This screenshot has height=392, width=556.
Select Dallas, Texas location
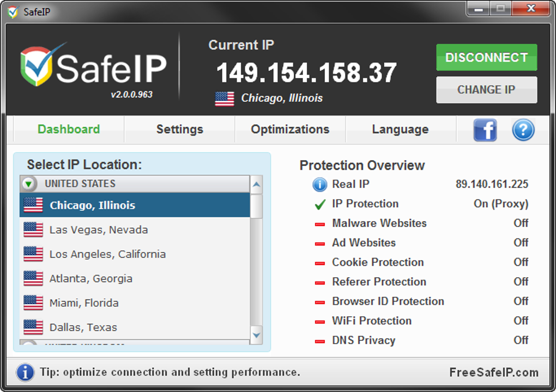(x=135, y=327)
